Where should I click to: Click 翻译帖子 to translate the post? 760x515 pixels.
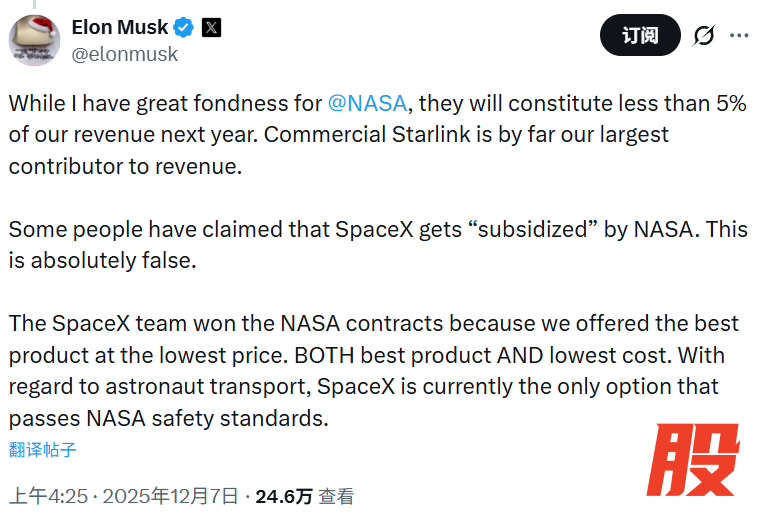pos(43,449)
